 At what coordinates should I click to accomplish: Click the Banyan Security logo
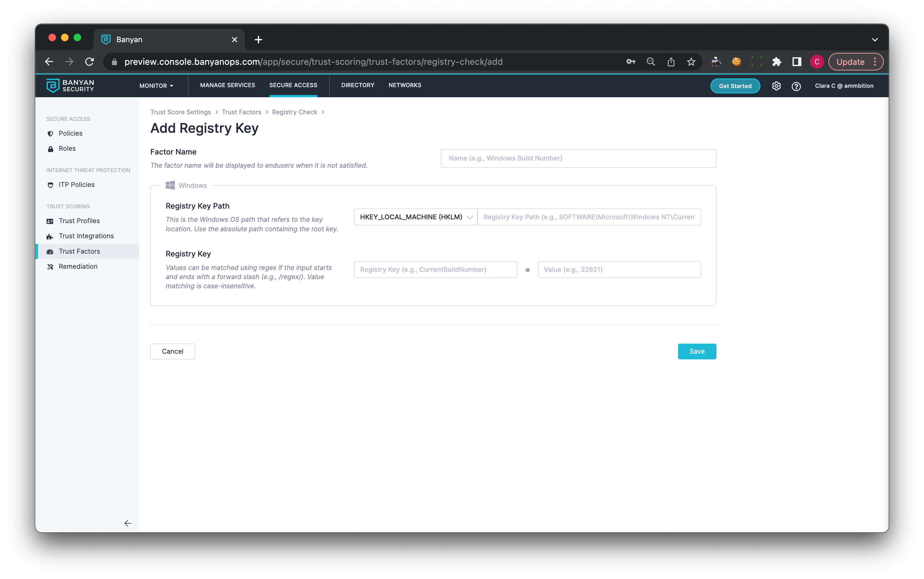(70, 86)
